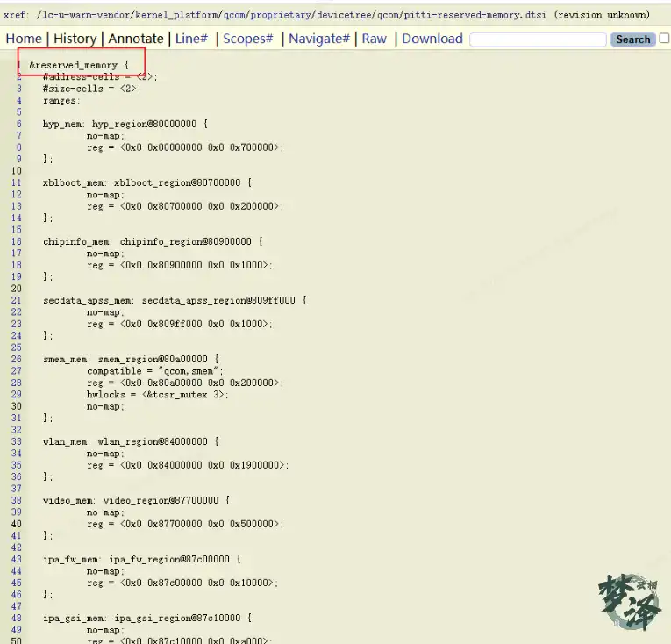
Task: Click chipinfo_region@80900000 text
Action: point(186,241)
